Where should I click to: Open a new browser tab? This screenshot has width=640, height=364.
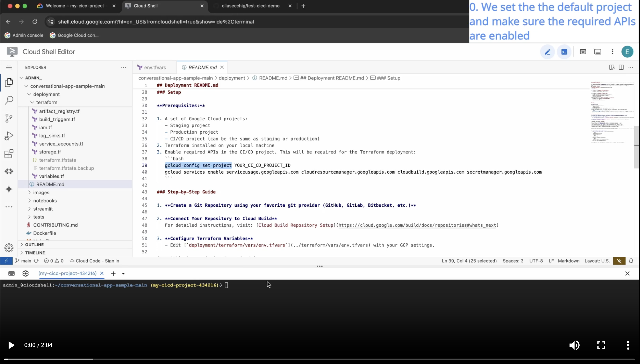[x=303, y=6]
